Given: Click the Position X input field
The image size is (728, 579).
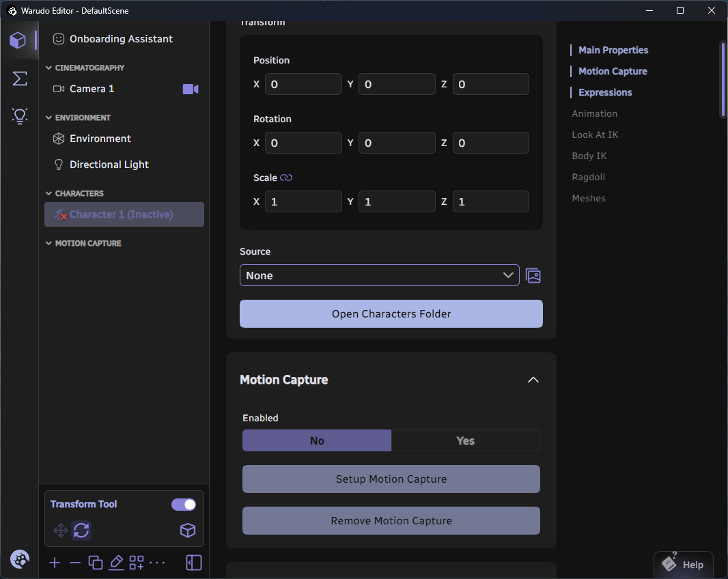Looking at the screenshot, I should (x=303, y=84).
